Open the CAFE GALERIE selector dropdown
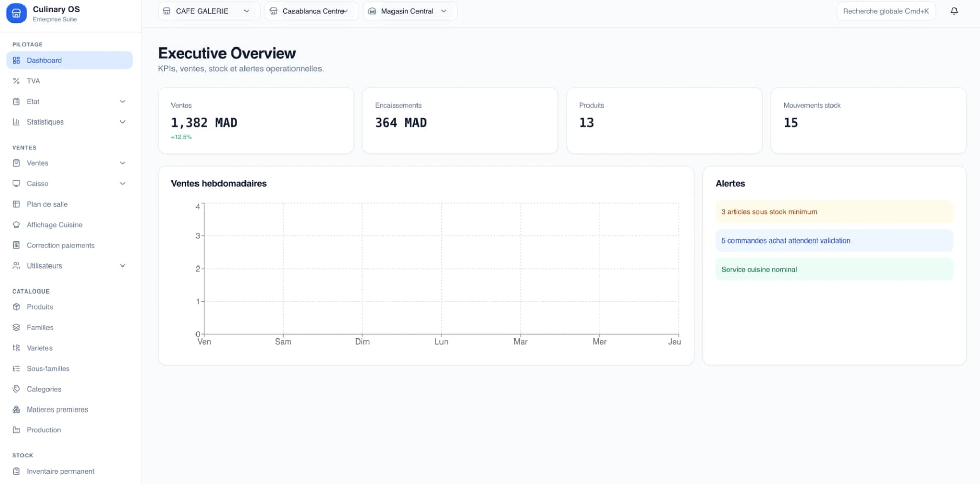The height and width of the screenshot is (484, 980). (x=209, y=11)
